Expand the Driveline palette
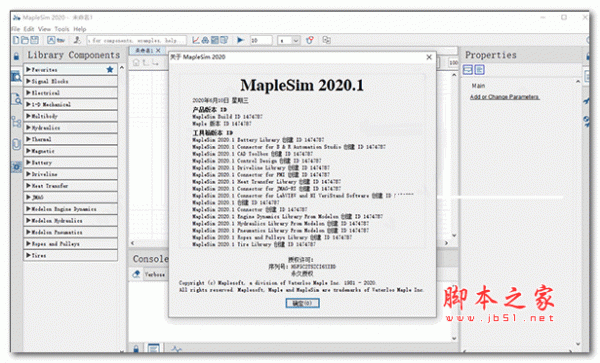600x363 pixels. 70,174
